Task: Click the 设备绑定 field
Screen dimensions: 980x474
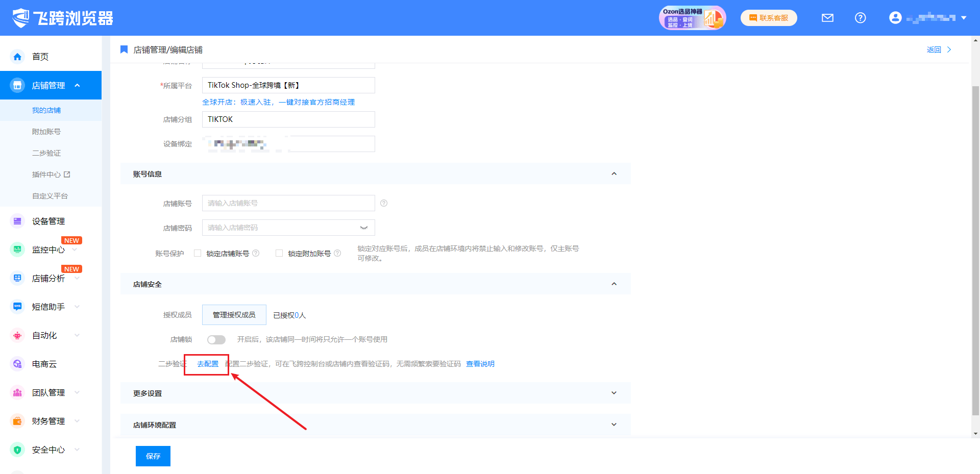Action: point(288,144)
